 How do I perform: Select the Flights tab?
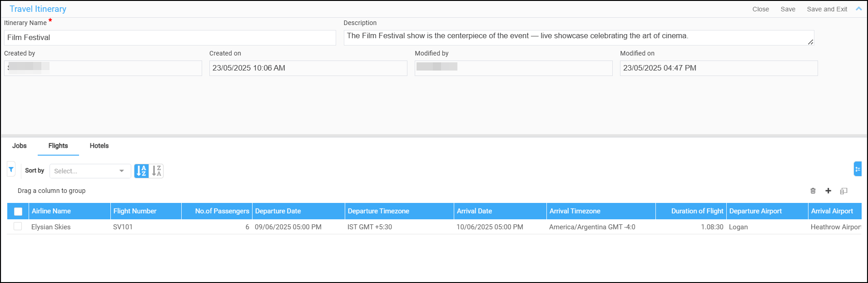58,146
